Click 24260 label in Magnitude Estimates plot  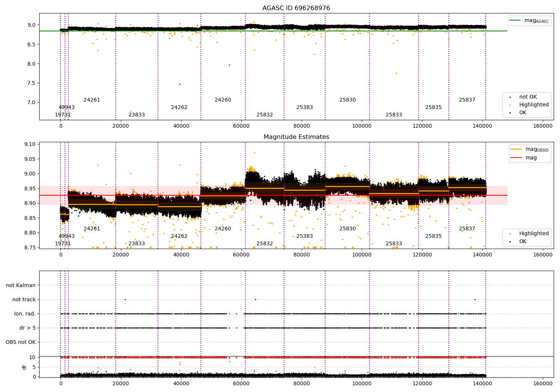click(x=223, y=229)
